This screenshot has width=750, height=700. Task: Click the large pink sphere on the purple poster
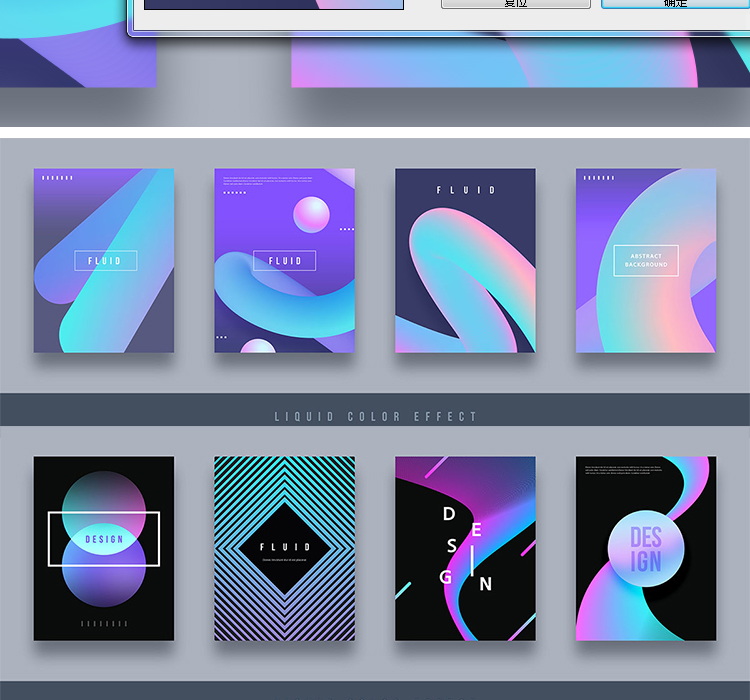pos(311,214)
